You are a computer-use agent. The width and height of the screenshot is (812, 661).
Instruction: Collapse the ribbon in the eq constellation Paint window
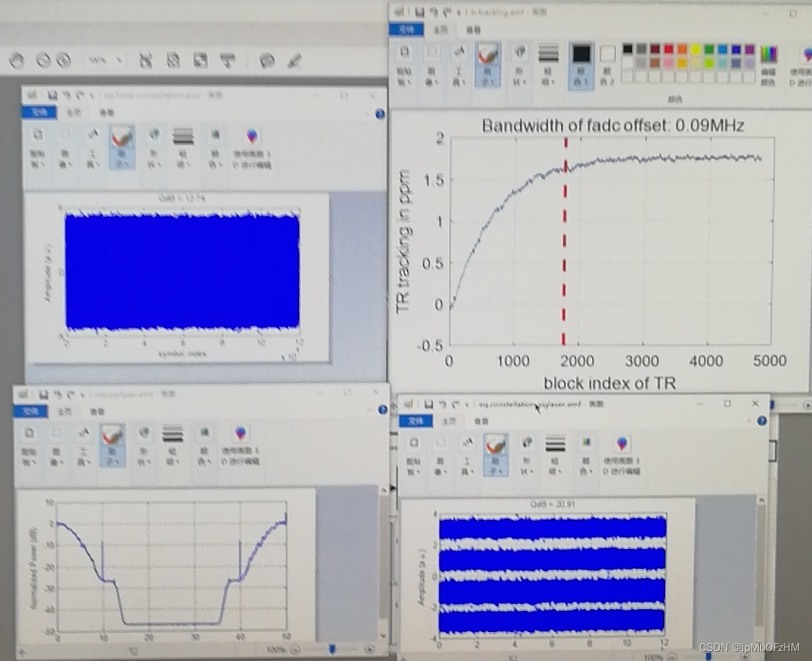[749, 421]
